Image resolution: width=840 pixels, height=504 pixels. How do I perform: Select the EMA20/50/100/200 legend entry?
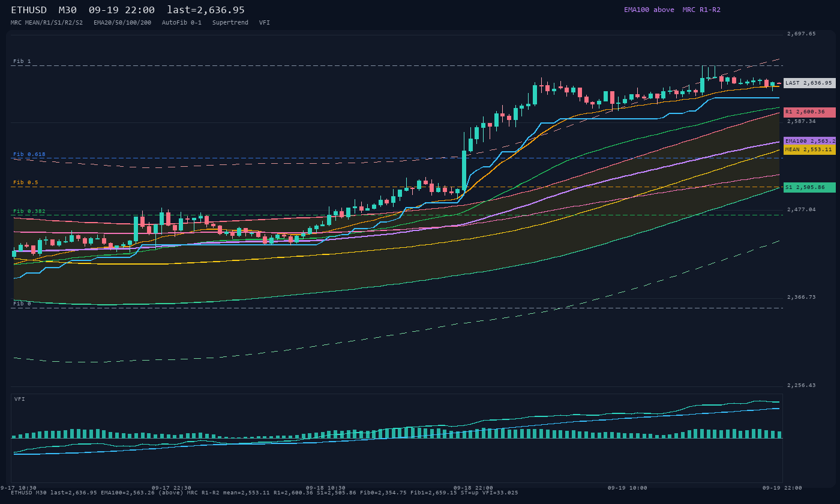122,22
